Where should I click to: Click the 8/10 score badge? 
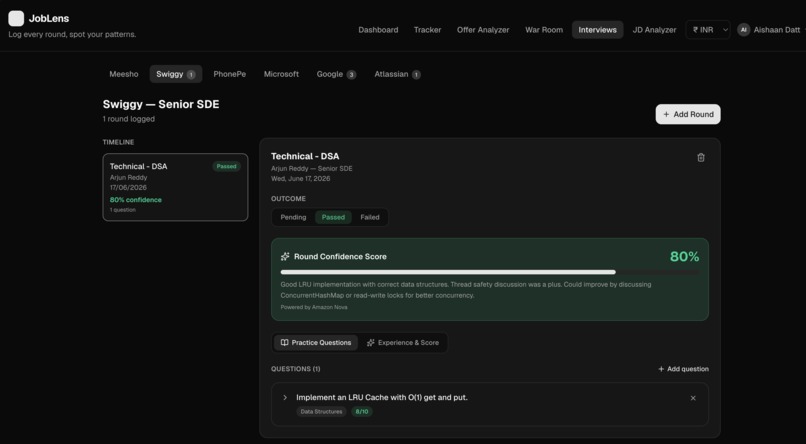[x=362, y=412]
